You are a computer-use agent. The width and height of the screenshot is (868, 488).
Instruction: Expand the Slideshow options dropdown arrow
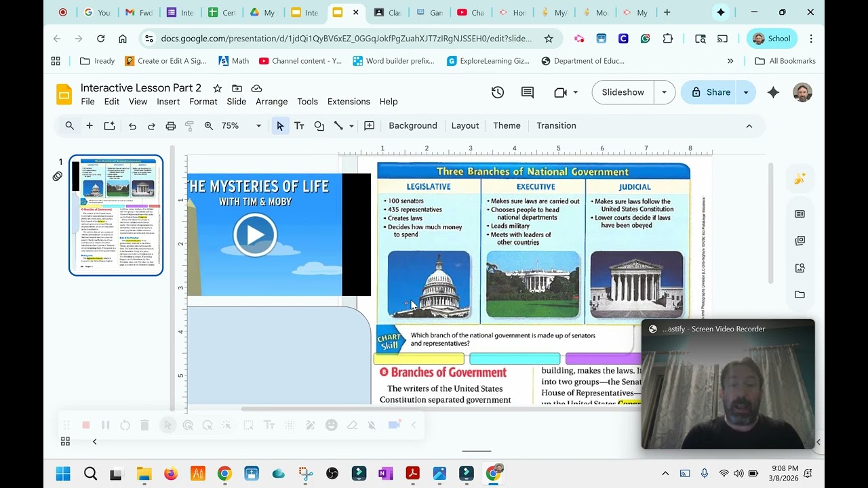click(664, 92)
